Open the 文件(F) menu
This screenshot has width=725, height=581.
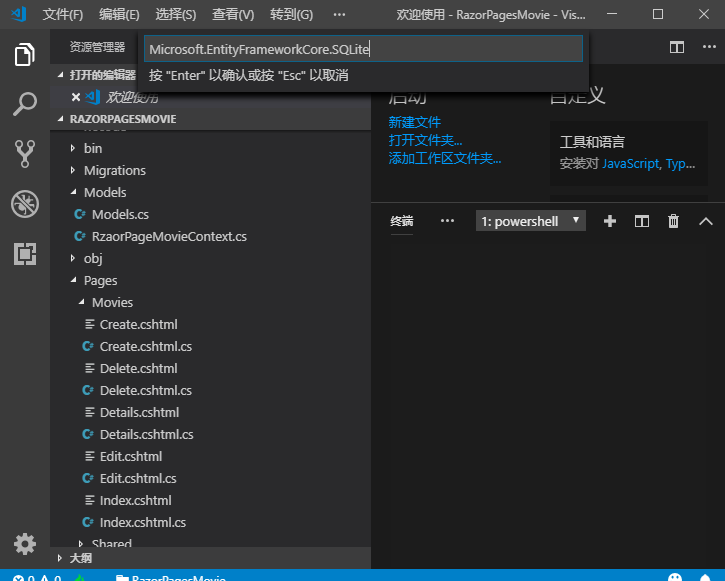[x=63, y=15]
